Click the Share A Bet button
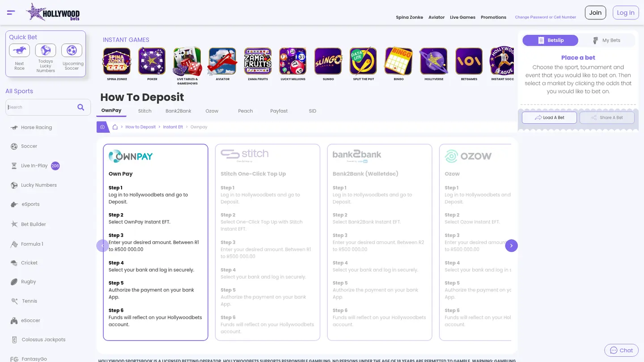 [607, 118]
